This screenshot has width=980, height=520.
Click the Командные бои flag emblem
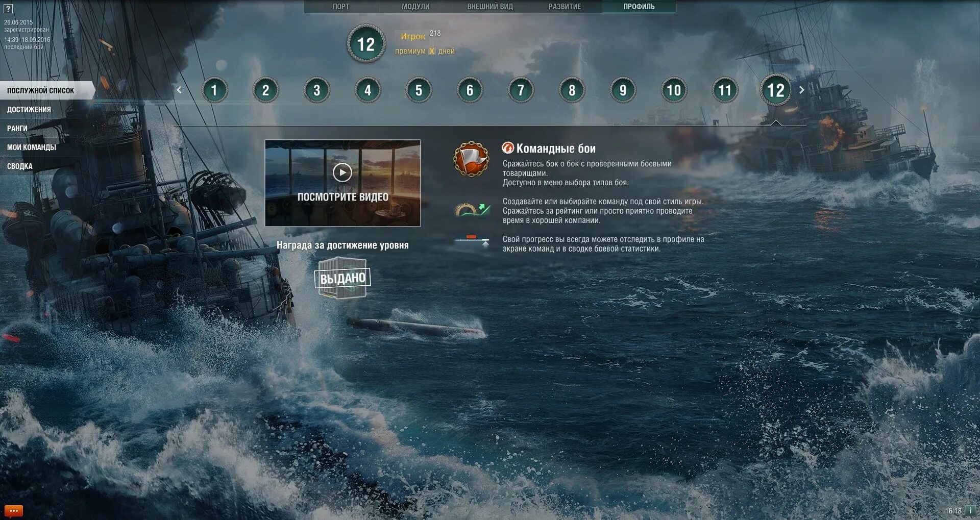pos(471,159)
